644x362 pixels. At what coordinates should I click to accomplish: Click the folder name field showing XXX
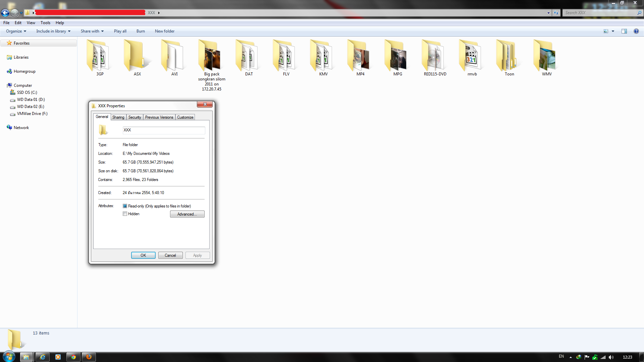click(x=163, y=130)
